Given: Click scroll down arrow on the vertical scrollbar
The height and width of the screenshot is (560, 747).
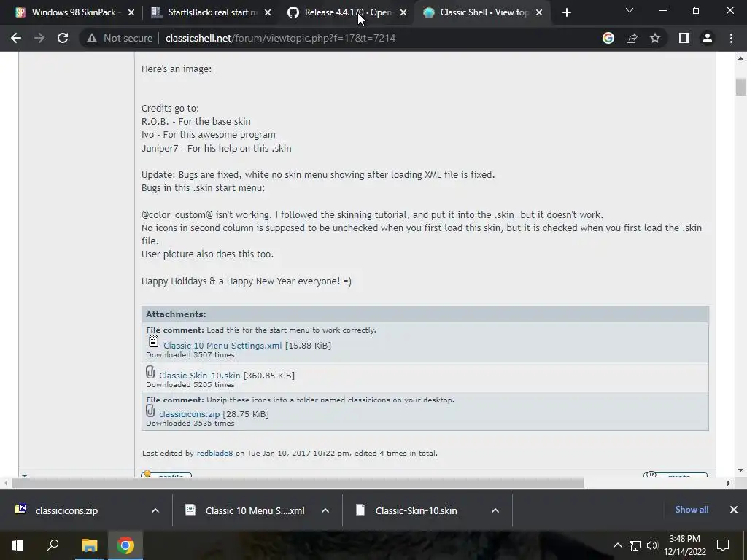Looking at the screenshot, I should pos(740,470).
